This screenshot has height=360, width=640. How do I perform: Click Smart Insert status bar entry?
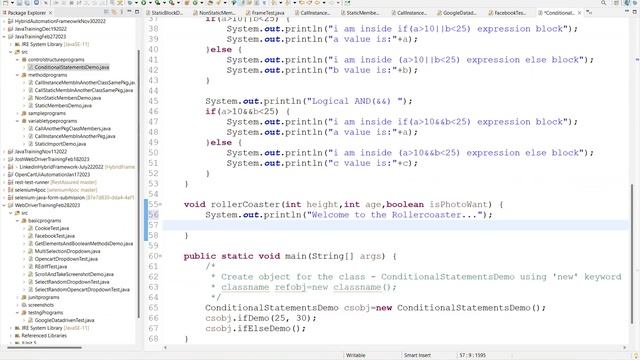click(x=417, y=355)
